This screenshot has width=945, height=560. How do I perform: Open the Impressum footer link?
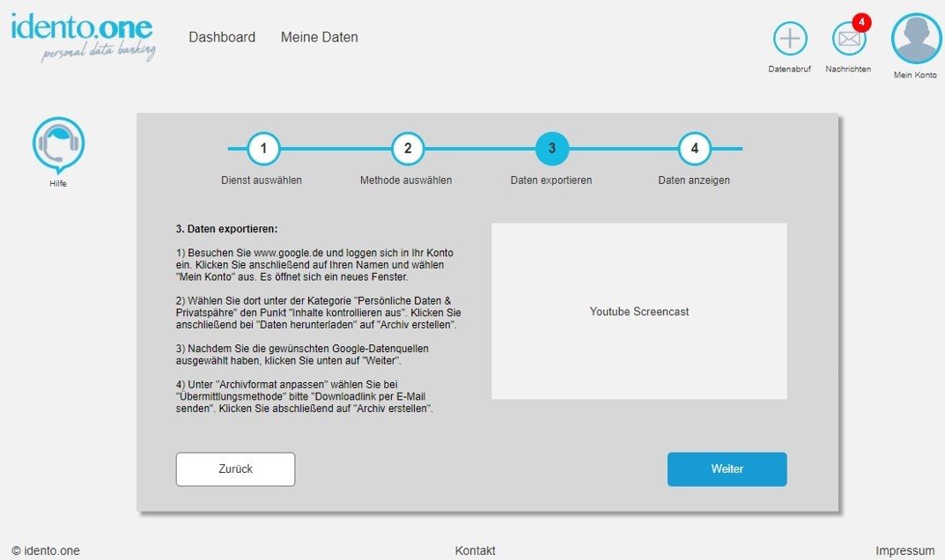904,551
